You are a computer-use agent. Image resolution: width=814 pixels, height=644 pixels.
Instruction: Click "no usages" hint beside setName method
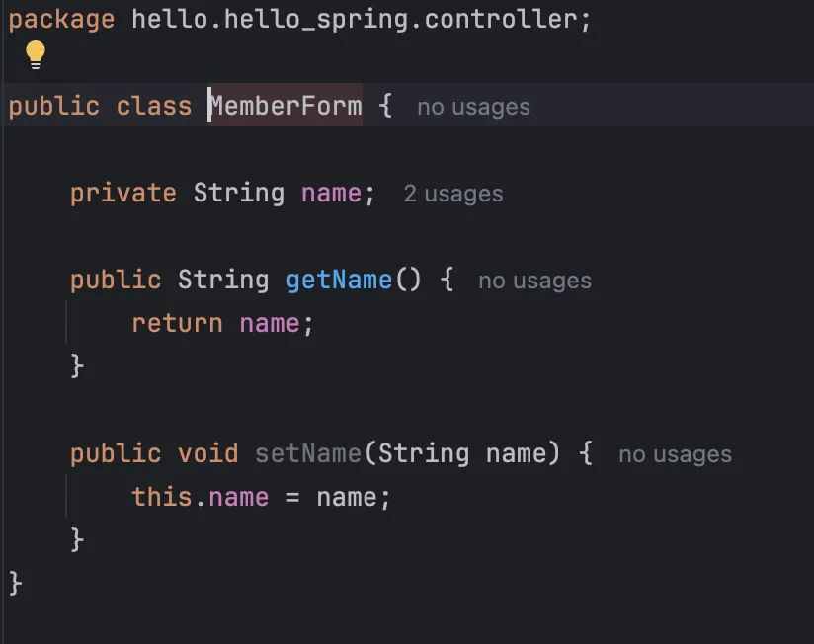[x=675, y=454]
